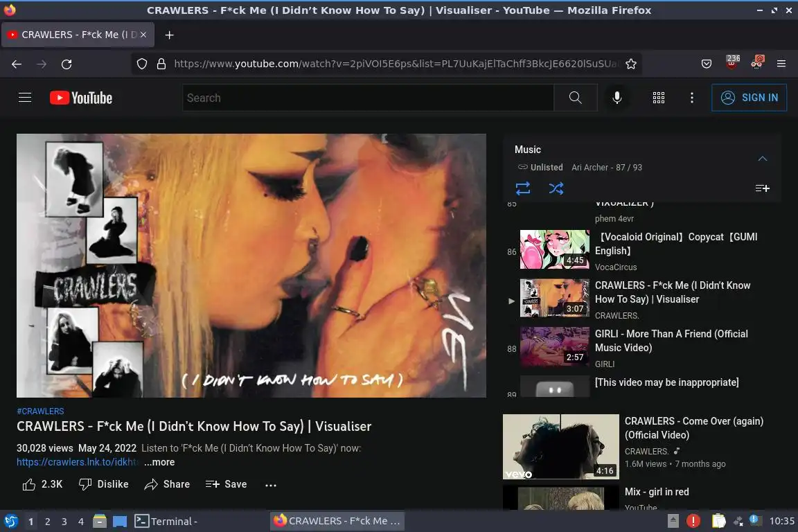This screenshot has height=532, width=798.
Task: Play Vocaloid Original Copycat playlist item
Action: [x=641, y=251]
